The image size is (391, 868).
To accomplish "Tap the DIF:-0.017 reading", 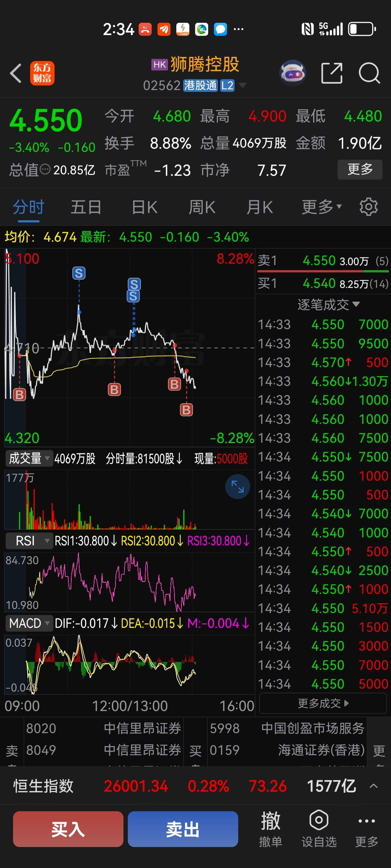I will 86,624.
